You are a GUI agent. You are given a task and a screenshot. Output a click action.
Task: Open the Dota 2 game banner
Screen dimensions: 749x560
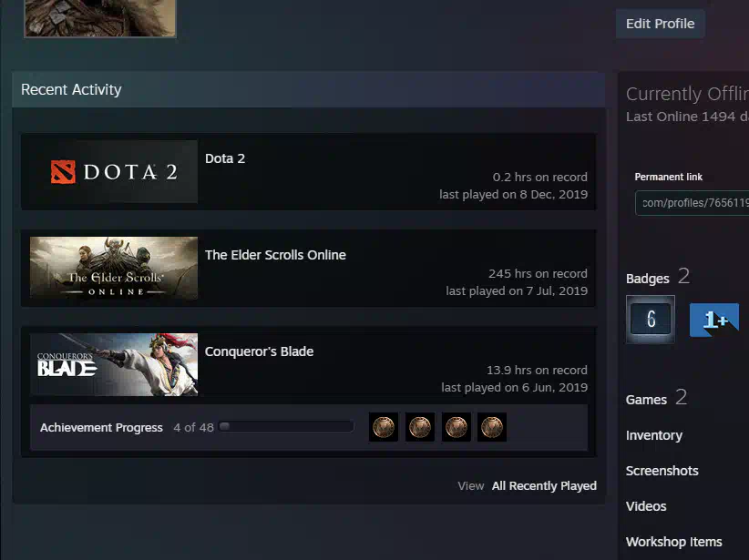coord(114,171)
